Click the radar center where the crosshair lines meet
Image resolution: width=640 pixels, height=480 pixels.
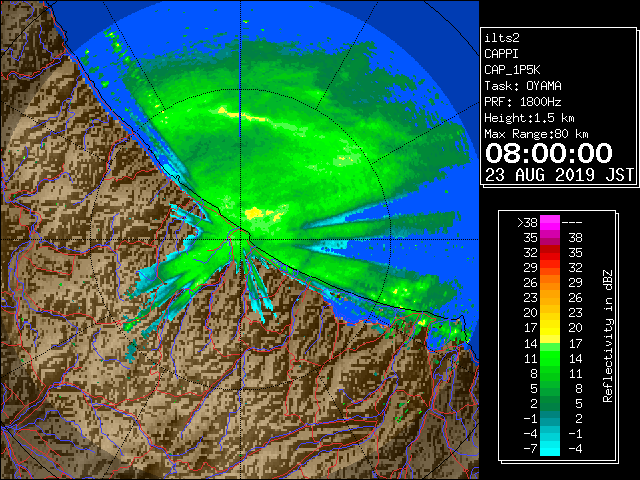point(241,240)
